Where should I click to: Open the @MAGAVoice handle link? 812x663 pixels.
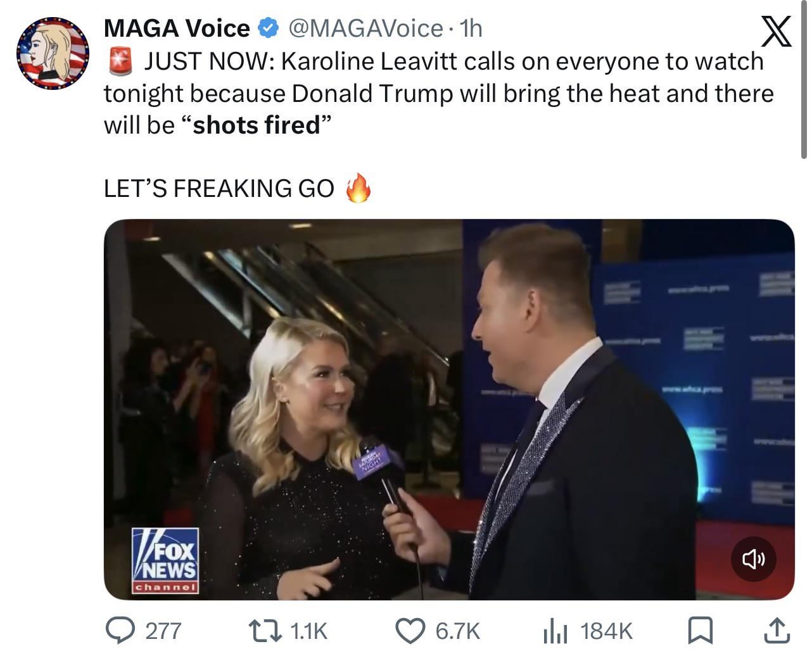(365, 28)
